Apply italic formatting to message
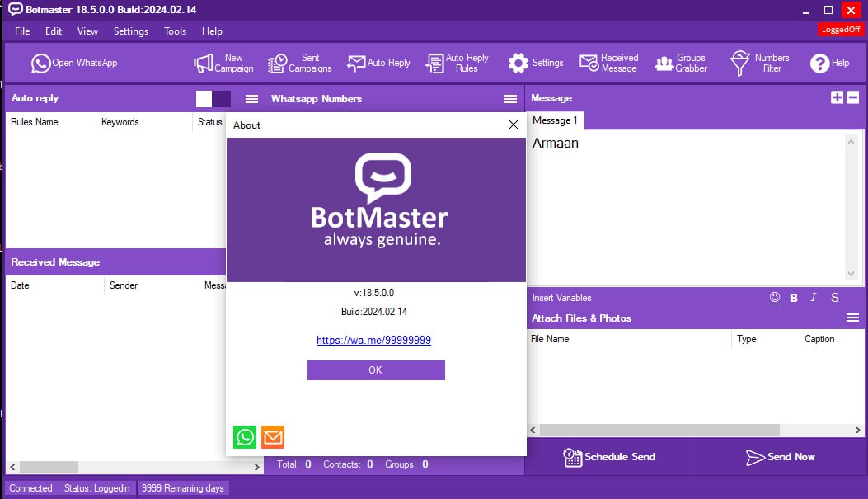The height and width of the screenshot is (499, 868). pos(814,298)
